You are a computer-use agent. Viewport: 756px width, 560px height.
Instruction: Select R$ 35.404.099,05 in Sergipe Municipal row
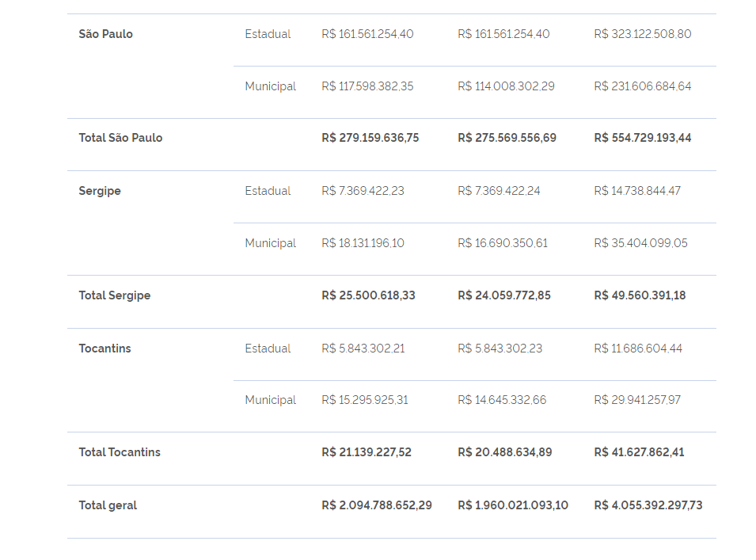(x=640, y=243)
